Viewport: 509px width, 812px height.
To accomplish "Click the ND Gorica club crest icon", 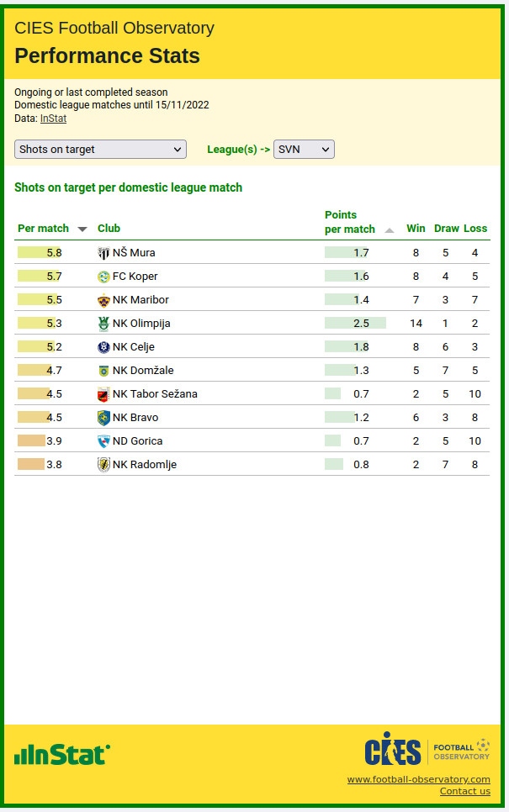I will [x=103, y=441].
